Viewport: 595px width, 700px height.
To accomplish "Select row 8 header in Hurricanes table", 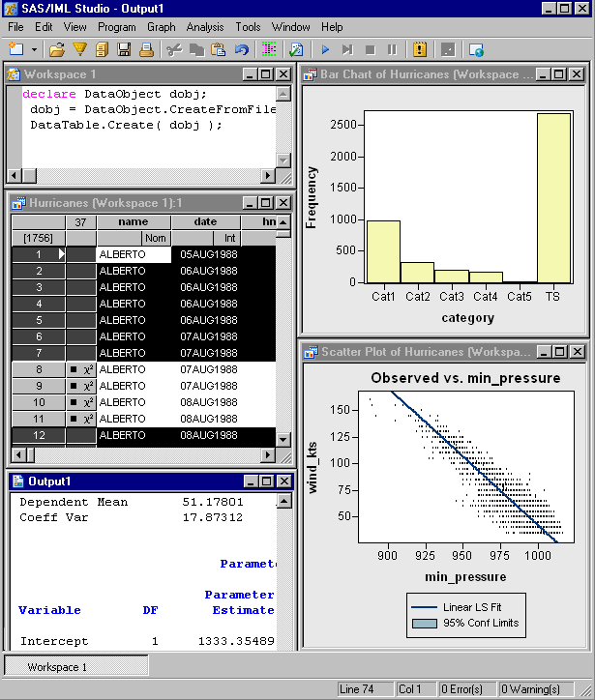I will (x=39, y=369).
